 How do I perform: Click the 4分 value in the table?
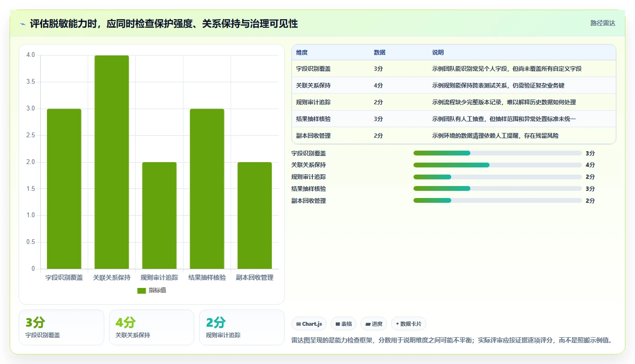378,86
